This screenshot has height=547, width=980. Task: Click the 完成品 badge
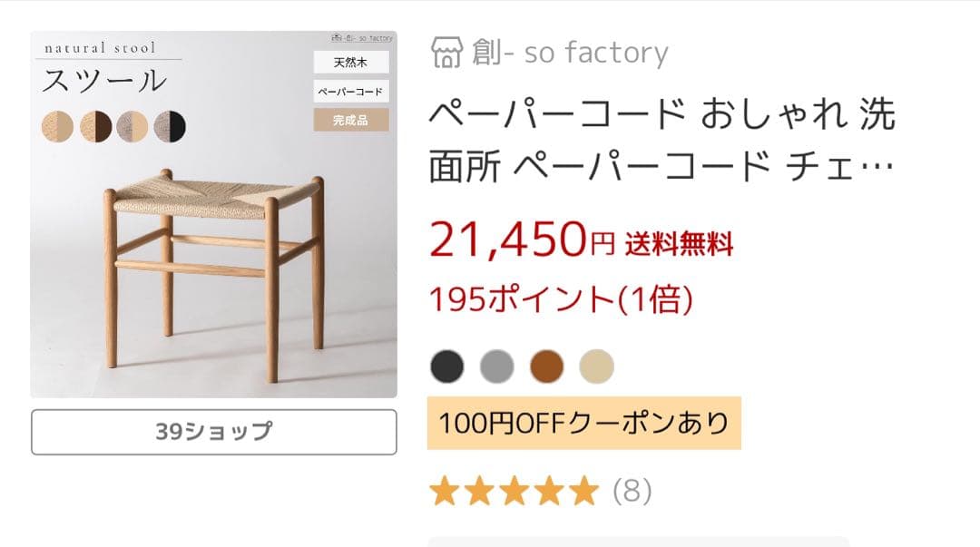pos(352,120)
